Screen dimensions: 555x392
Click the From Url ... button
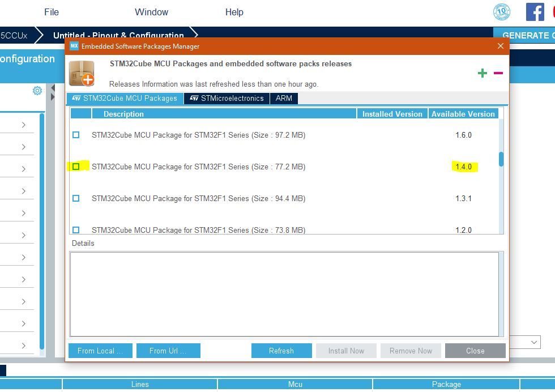[169, 351]
